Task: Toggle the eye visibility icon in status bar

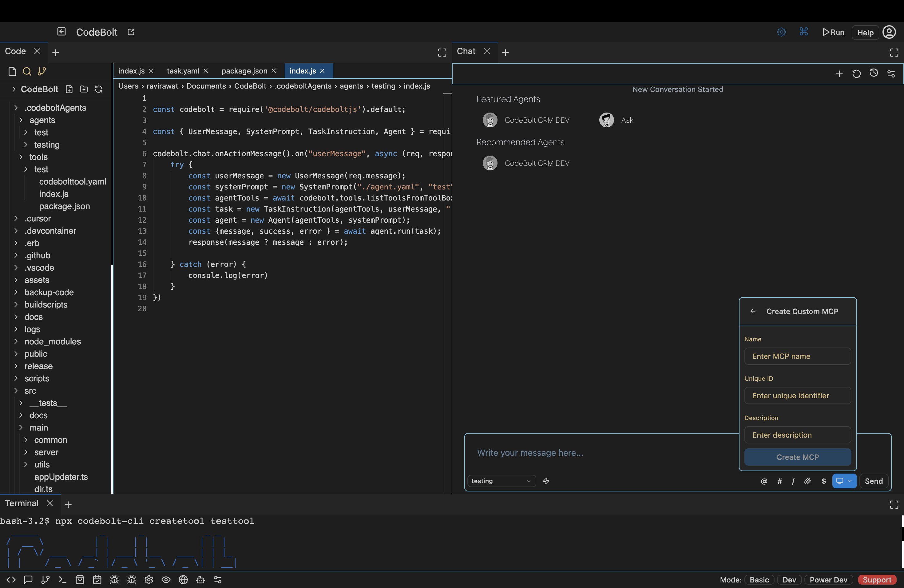Action: [166, 580]
